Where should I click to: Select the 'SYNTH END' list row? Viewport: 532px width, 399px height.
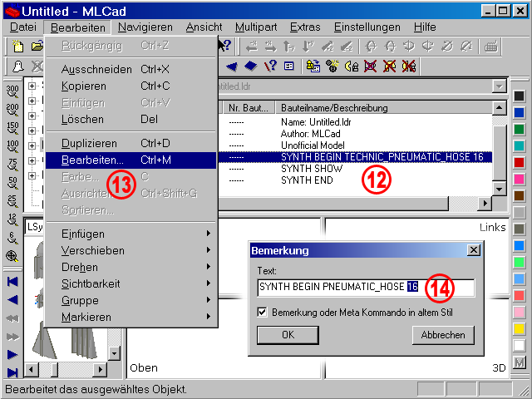pyautogui.click(x=355, y=180)
